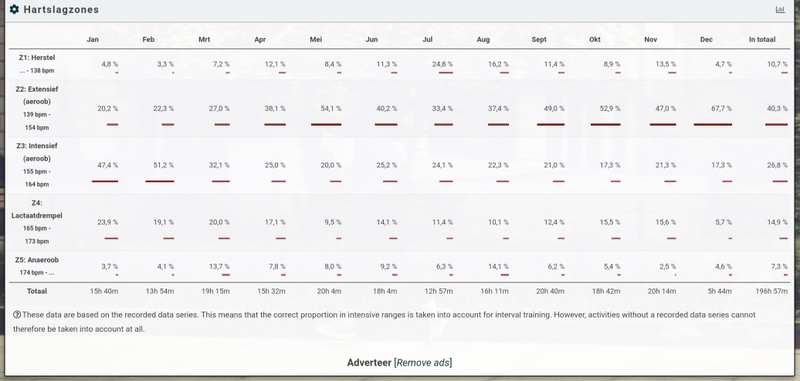Click the Z2: Extensief (aeroob) row label
This screenshot has width=800, height=381.
[x=37, y=95]
